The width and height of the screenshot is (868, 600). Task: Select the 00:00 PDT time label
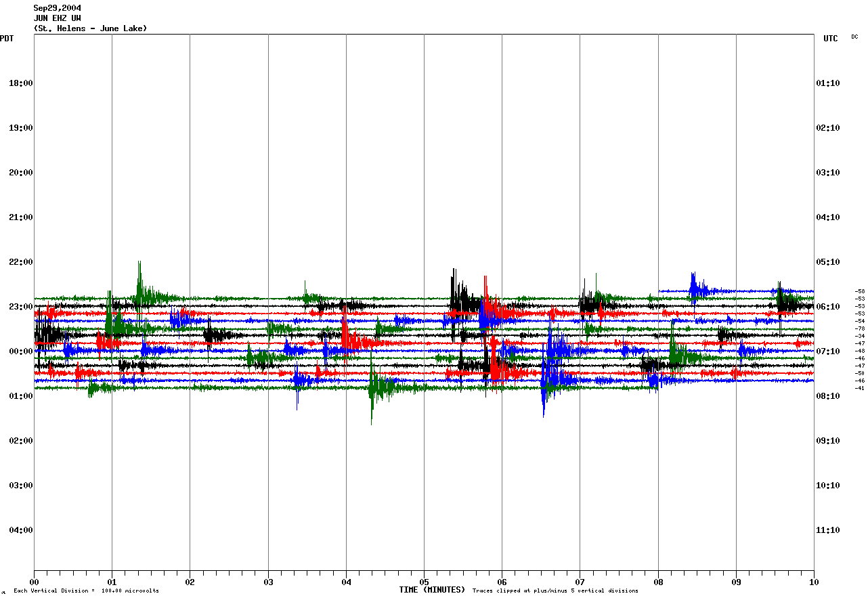pyautogui.click(x=21, y=351)
